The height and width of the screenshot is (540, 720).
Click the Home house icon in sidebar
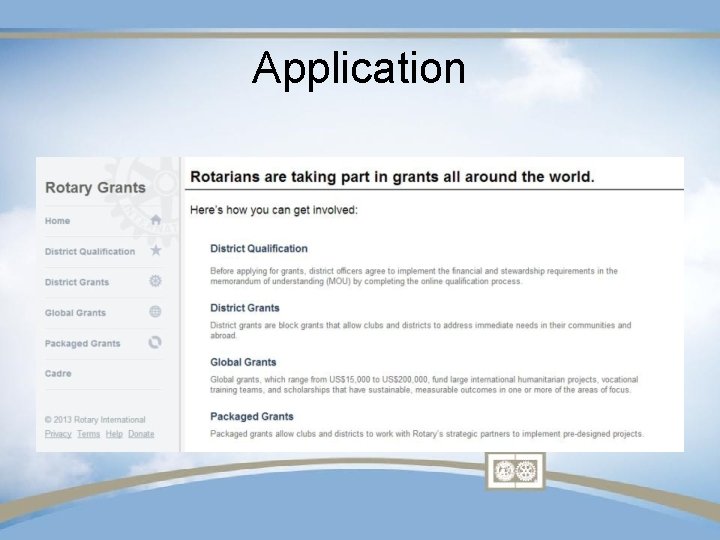pos(156,220)
